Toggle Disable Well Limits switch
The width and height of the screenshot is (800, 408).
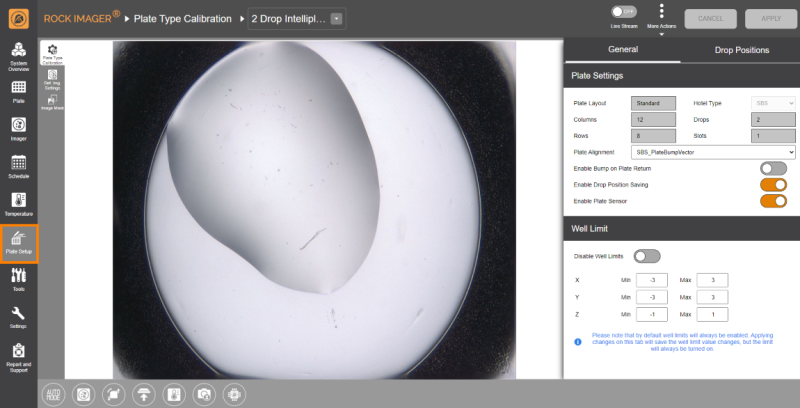(x=646, y=256)
